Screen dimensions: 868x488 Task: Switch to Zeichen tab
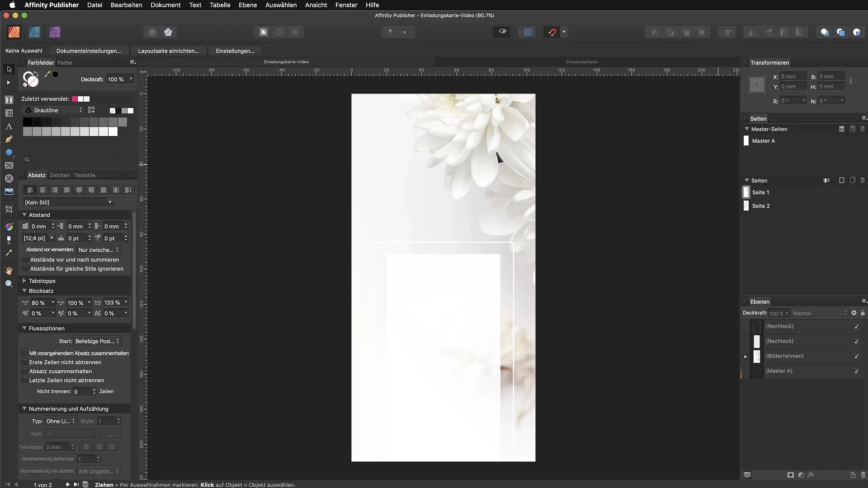60,175
